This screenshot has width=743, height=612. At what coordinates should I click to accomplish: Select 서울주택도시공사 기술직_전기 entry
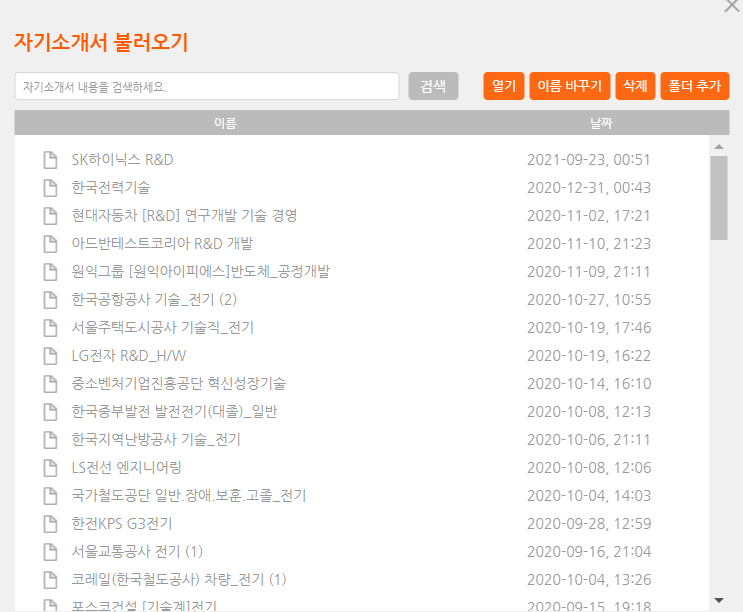(x=163, y=328)
